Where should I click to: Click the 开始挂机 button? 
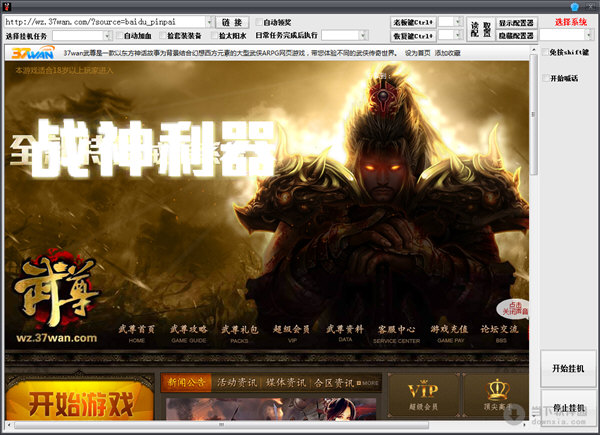point(568,368)
